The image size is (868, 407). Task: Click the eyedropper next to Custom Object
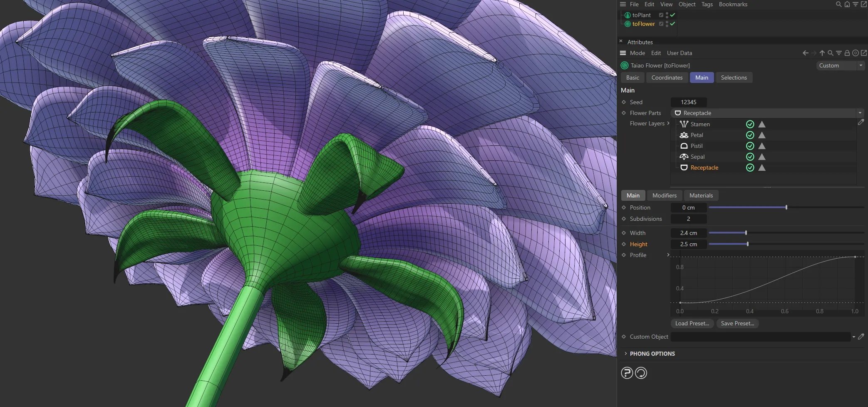click(x=861, y=337)
